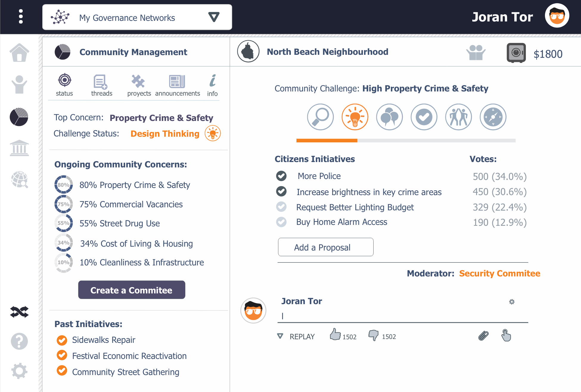Click the comment text input field
Image resolution: width=581 pixels, height=392 pixels.
pyautogui.click(x=402, y=316)
